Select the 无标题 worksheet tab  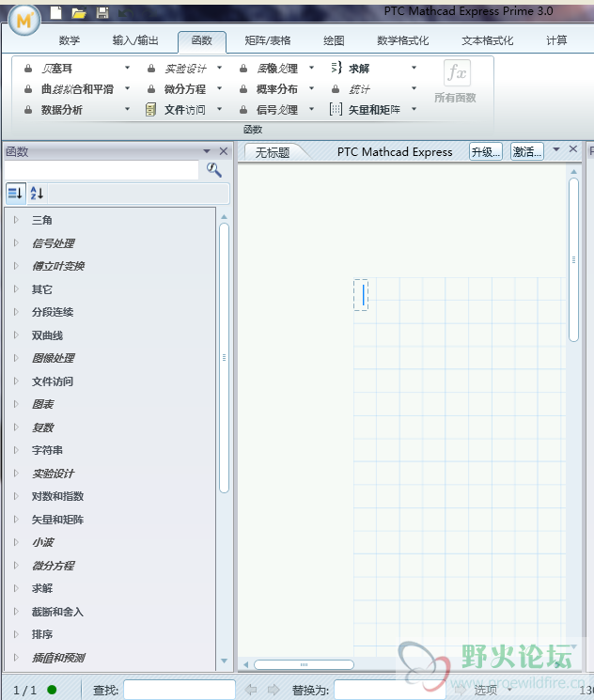point(273,152)
